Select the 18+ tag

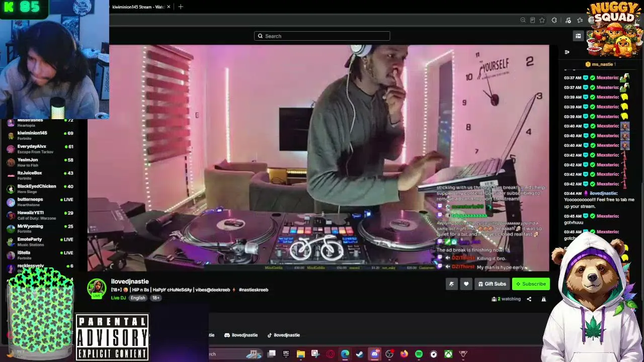point(156,298)
